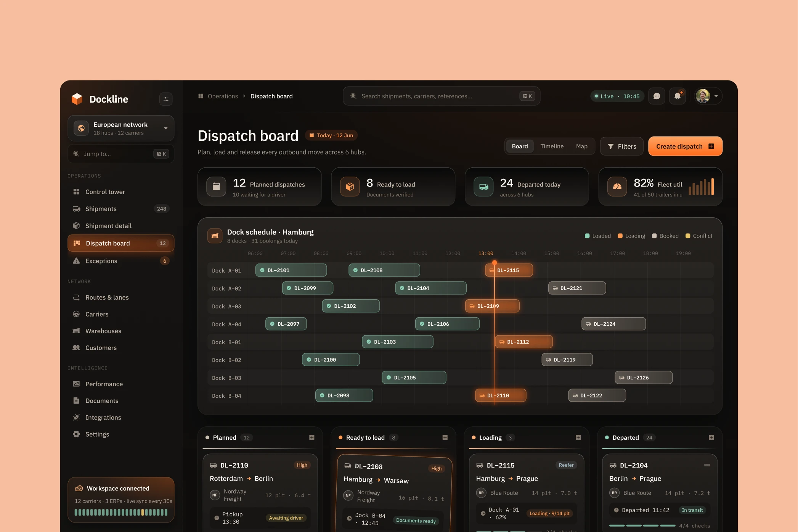The width and height of the screenshot is (798, 532).
Task: Switch to the Timeline view
Action: [x=552, y=146]
